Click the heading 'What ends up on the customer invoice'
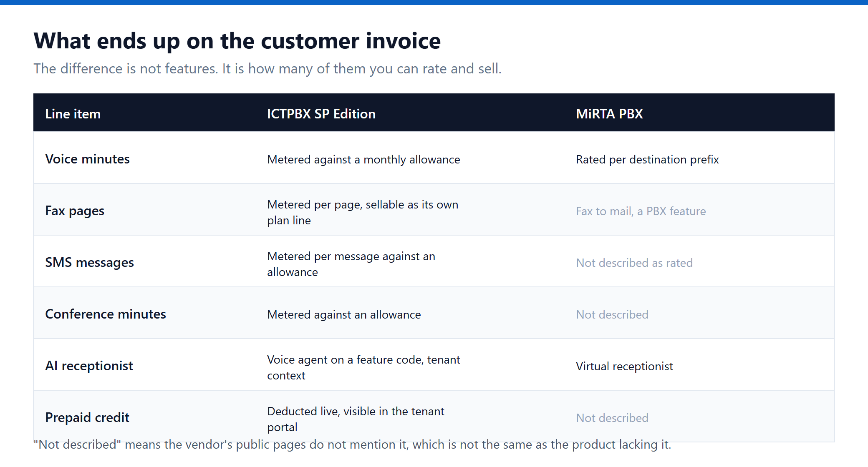868x467 pixels. click(x=237, y=41)
